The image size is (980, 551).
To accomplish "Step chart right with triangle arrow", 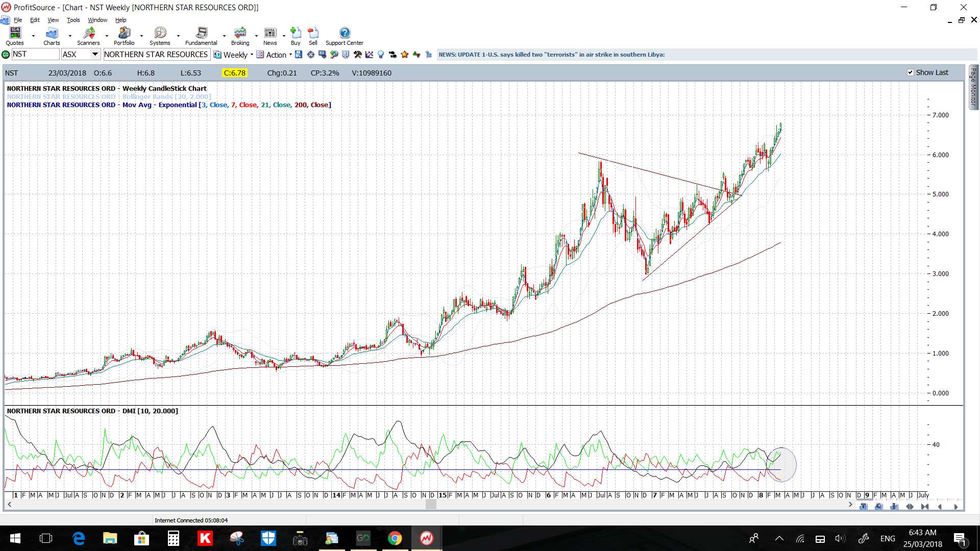I will 955,507.
